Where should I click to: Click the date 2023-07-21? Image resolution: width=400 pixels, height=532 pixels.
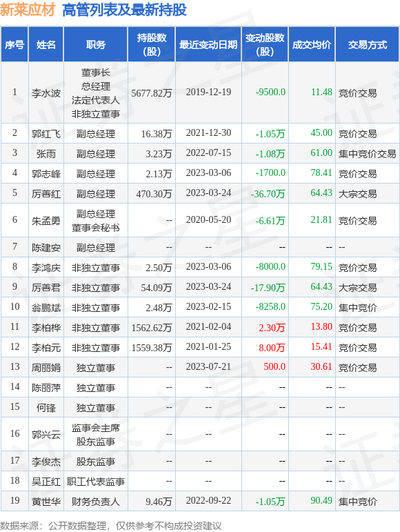pyautogui.click(x=208, y=367)
